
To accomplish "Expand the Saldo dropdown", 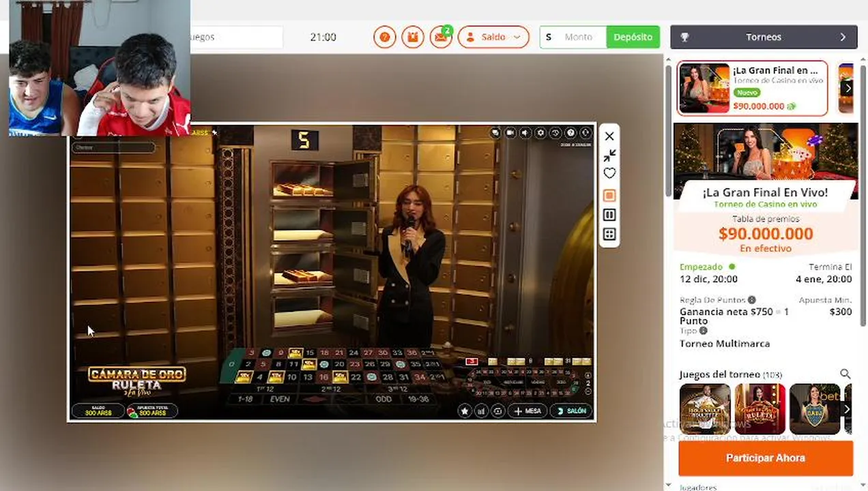I will point(493,37).
